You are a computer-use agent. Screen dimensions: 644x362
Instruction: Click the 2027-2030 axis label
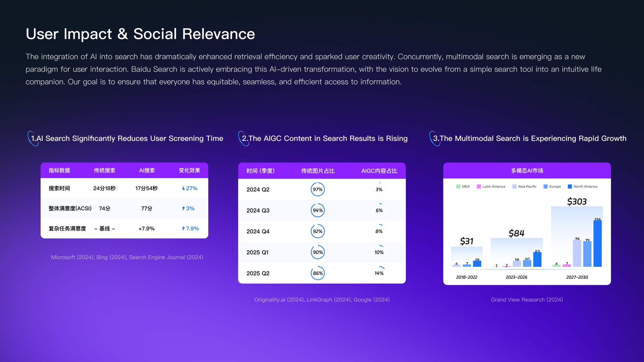(x=577, y=277)
